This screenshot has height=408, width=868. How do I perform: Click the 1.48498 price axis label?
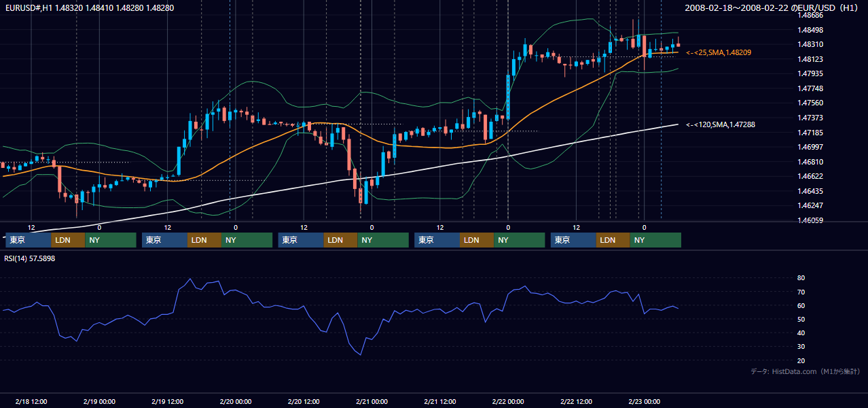point(810,30)
